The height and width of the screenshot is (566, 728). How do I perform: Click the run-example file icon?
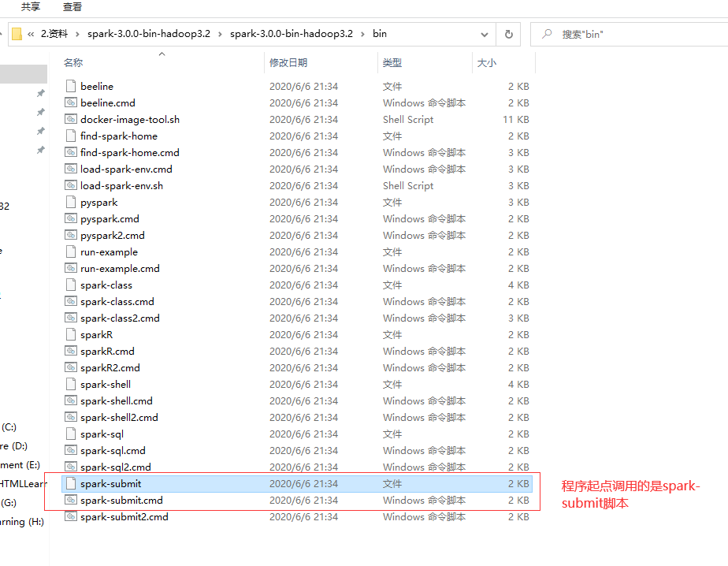pyautogui.click(x=71, y=251)
